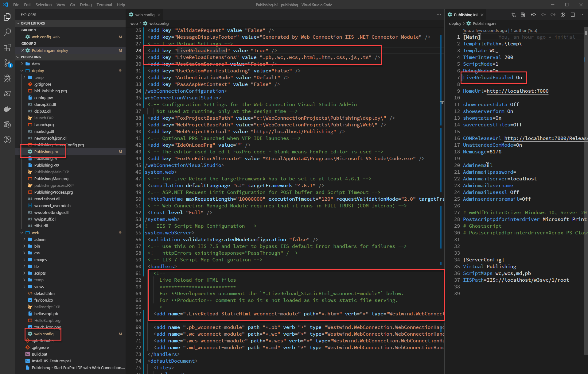Screen dimensions: 588x374
Task: Expand the views folder
Action: 39,287
